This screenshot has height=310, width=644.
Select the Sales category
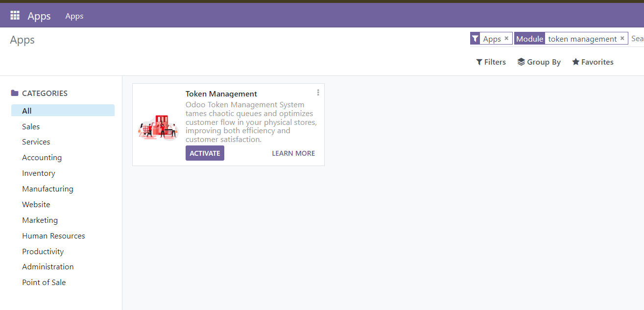[x=31, y=126]
